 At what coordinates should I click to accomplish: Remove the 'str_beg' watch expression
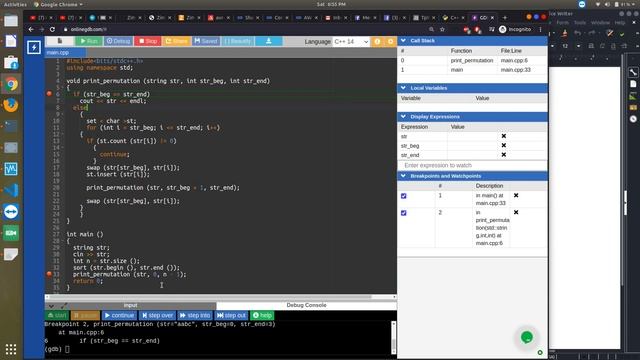click(x=504, y=145)
